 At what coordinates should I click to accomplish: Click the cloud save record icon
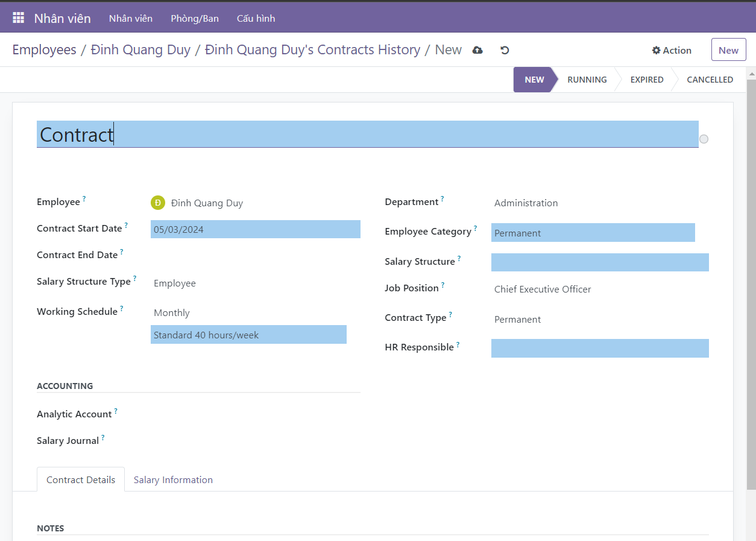[x=477, y=50]
